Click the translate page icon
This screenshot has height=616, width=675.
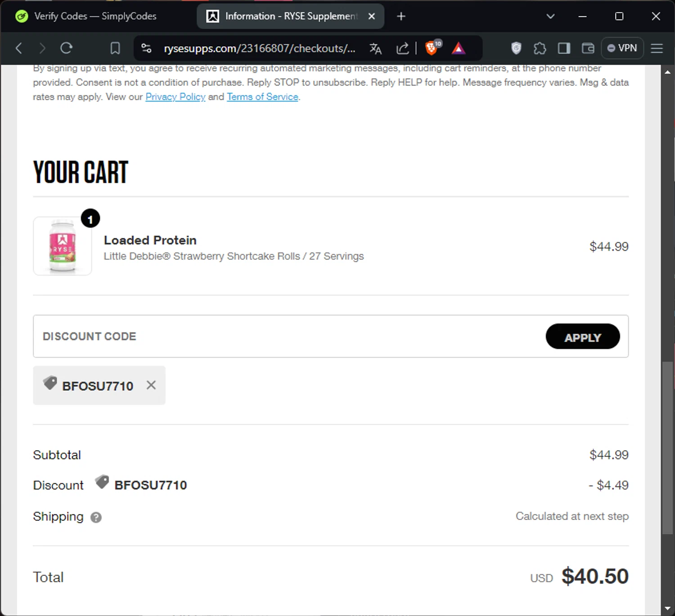coord(375,48)
